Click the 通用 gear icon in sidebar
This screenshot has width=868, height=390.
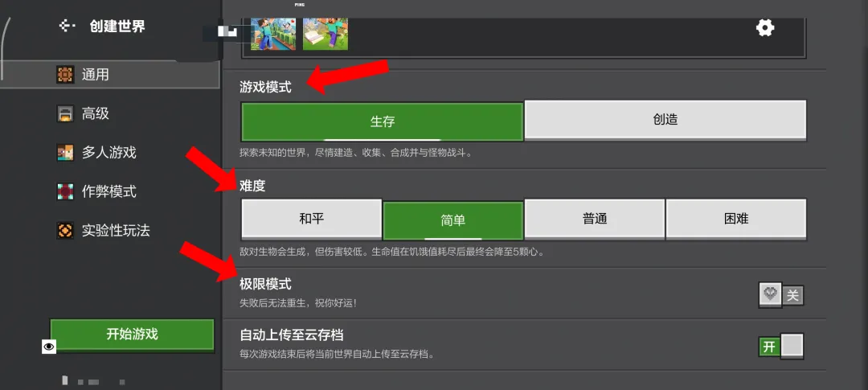coord(65,74)
